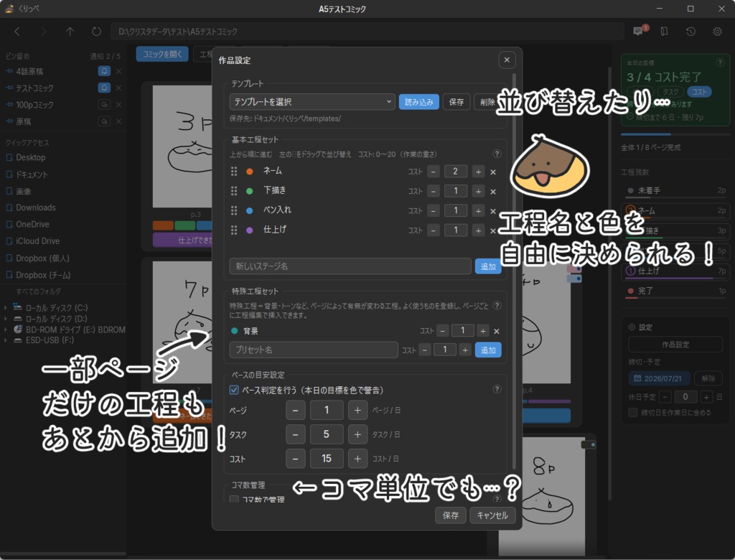Viewport: 735px width, 560px height.
Task: Increase 背景 cost with plus button
Action: (x=483, y=331)
